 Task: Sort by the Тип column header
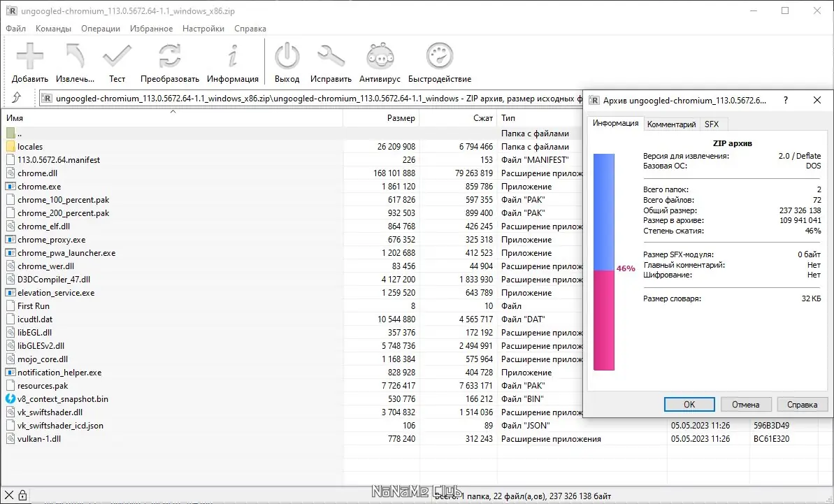[x=540, y=118]
